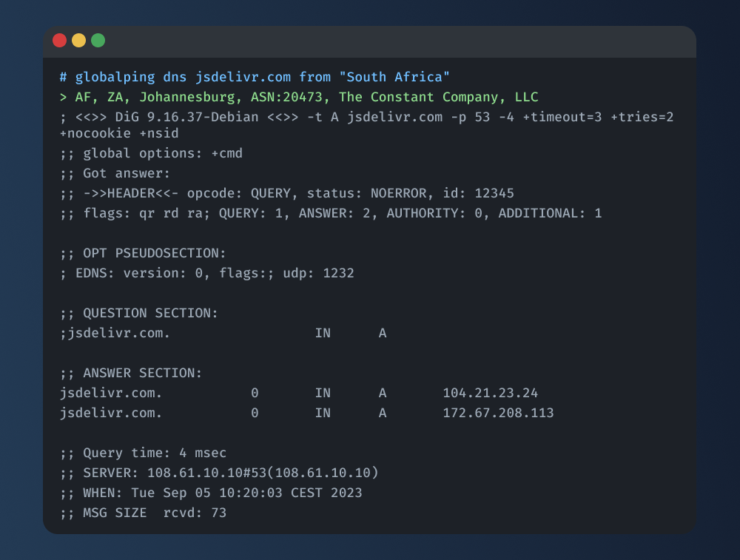Screen dimensions: 740x560
Task: Click the "globalping dns jsdelivr.com" command line
Action: [x=255, y=77]
